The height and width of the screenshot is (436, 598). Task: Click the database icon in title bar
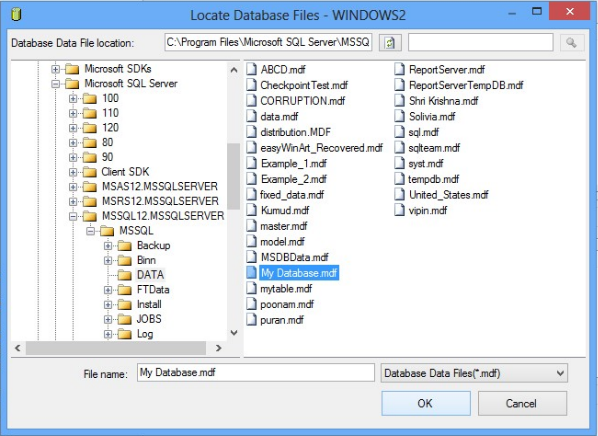point(16,14)
